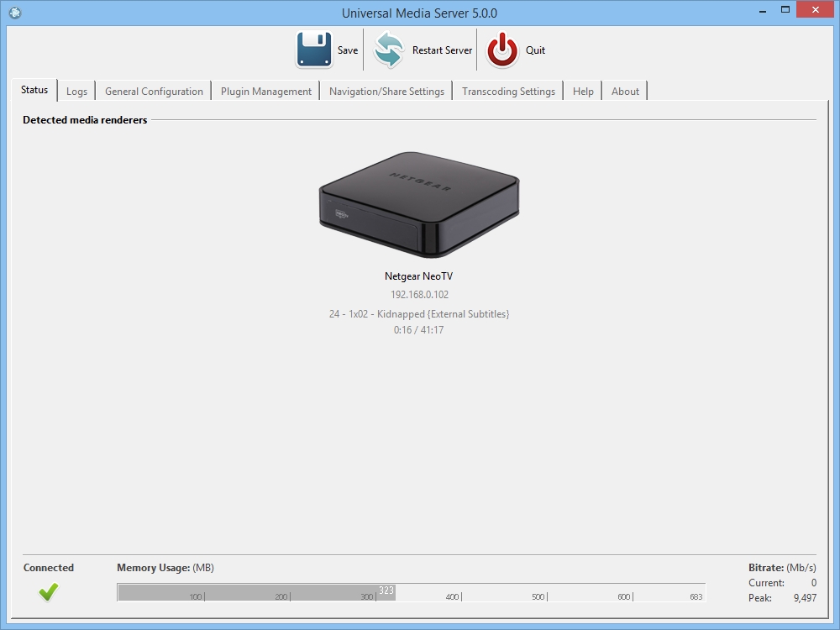Switch to the Status tab

tap(34, 90)
